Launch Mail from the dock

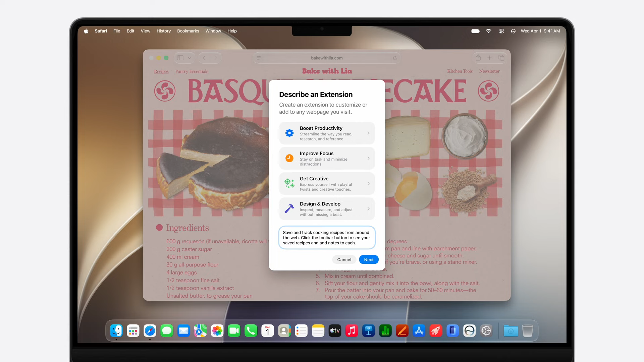(x=183, y=331)
